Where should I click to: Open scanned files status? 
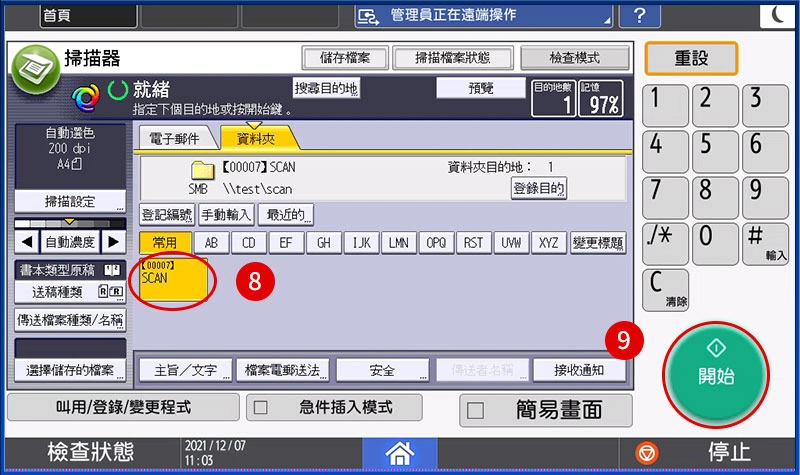[453, 58]
